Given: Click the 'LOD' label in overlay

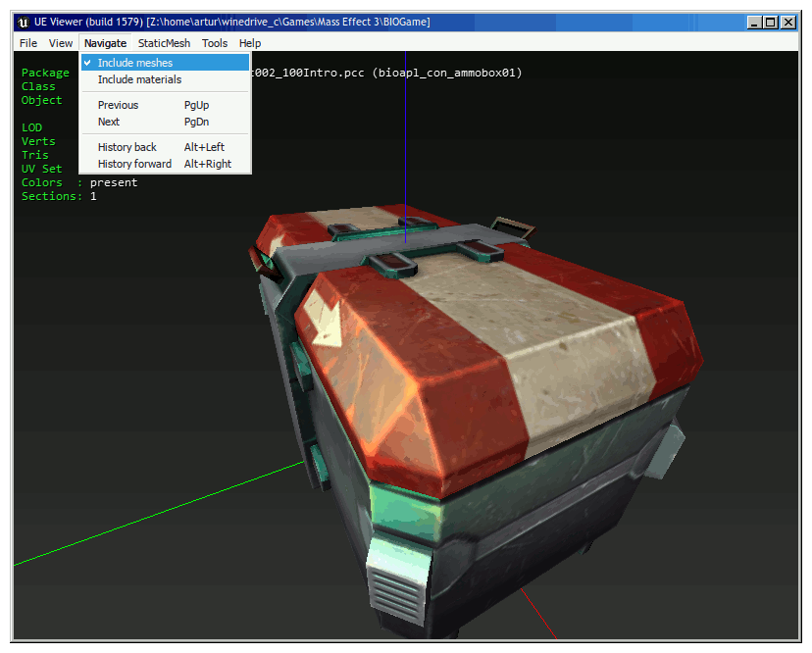Looking at the screenshot, I should click(31, 127).
